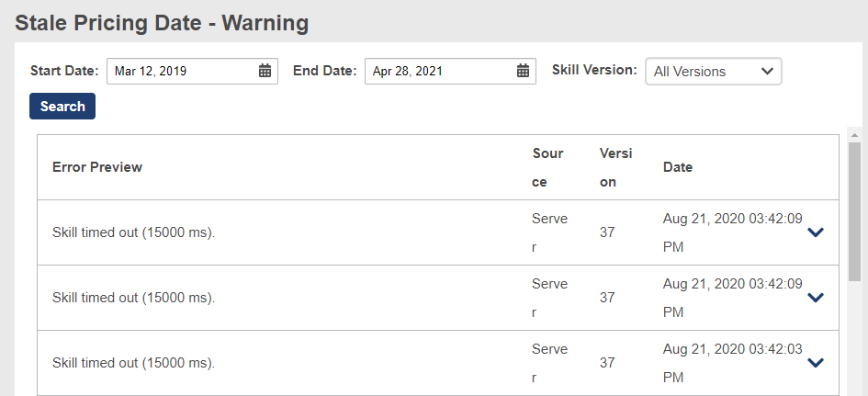Click the Skill Version label
868x396 pixels.
point(594,70)
